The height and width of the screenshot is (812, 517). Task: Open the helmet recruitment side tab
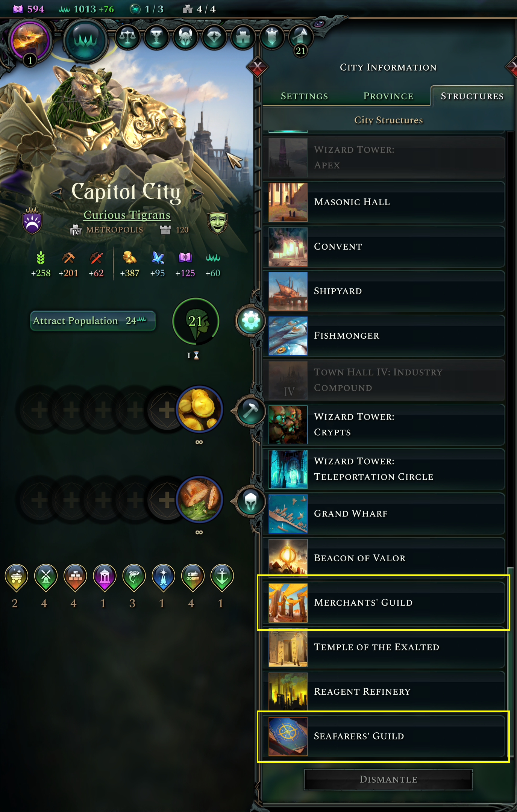[x=251, y=501]
